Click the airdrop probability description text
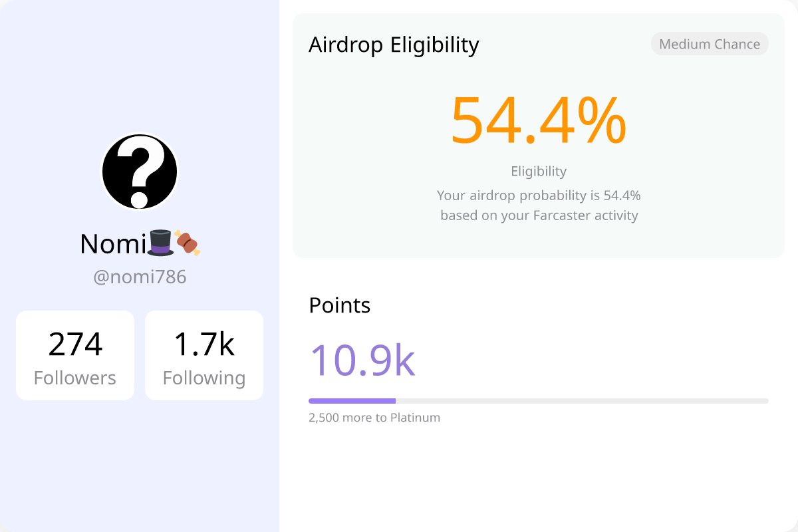798x532 pixels. point(539,205)
